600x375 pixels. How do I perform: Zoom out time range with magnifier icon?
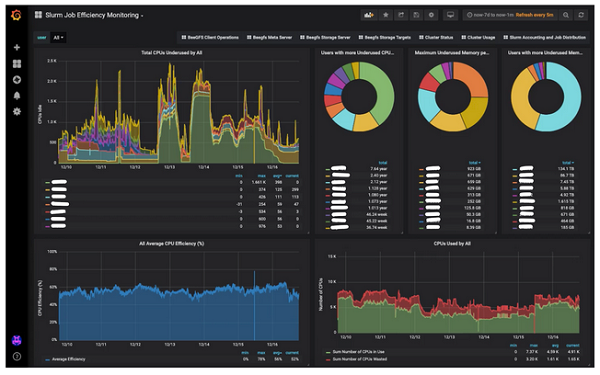point(566,15)
